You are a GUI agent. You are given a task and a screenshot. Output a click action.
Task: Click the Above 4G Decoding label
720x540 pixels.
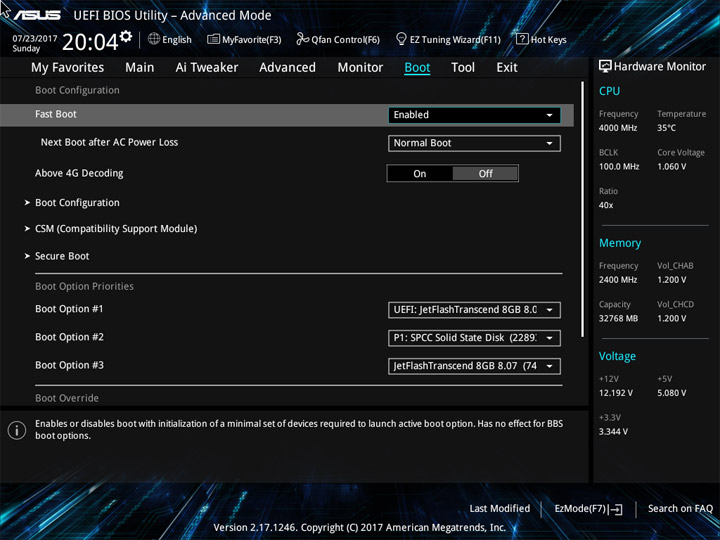point(79,173)
